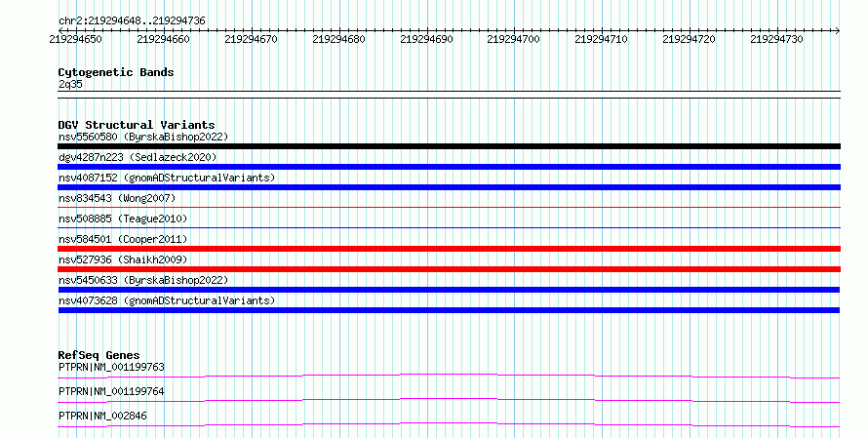Viewport: 868px width, 438px height.
Task: Click the magenta line for PTPRN|NM_002846
Action: tap(449, 424)
